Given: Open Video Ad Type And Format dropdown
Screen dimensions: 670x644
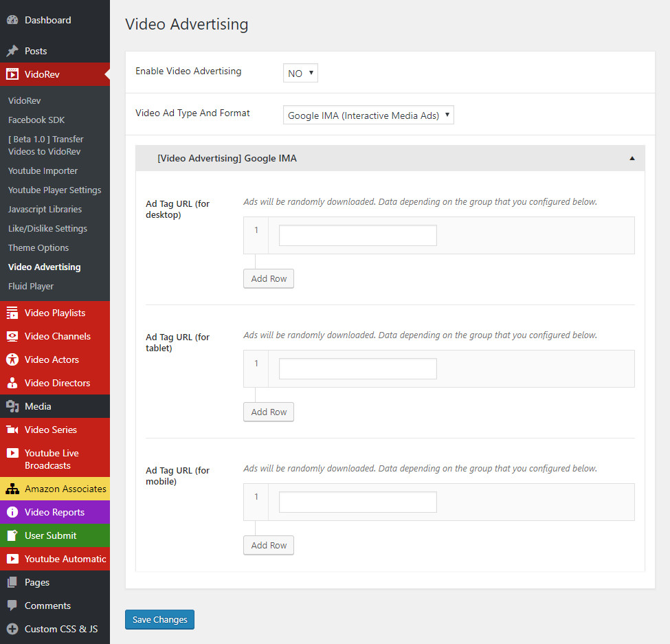Looking at the screenshot, I should pyautogui.click(x=368, y=115).
